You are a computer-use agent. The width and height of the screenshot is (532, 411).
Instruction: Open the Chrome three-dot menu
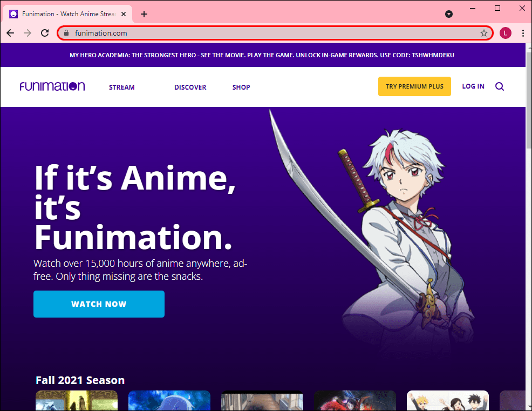(x=523, y=33)
